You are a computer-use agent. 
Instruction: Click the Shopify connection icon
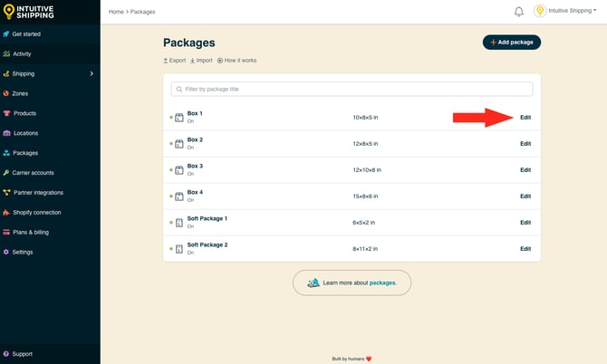click(6, 213)
